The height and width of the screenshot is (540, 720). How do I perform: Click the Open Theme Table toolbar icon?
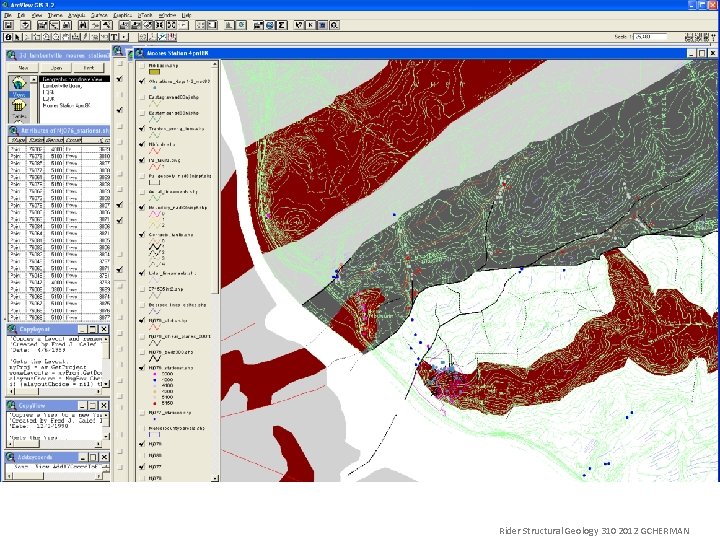point(66,25)
